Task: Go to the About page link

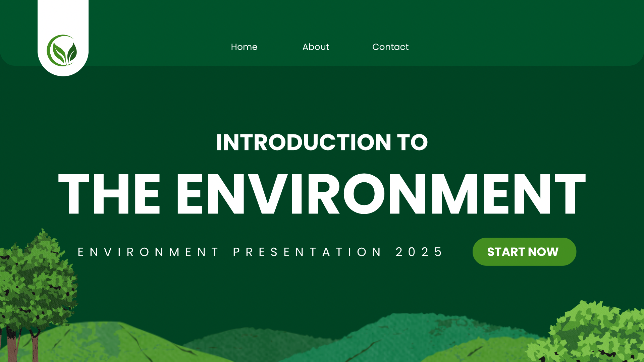Action: click(316, 47)
